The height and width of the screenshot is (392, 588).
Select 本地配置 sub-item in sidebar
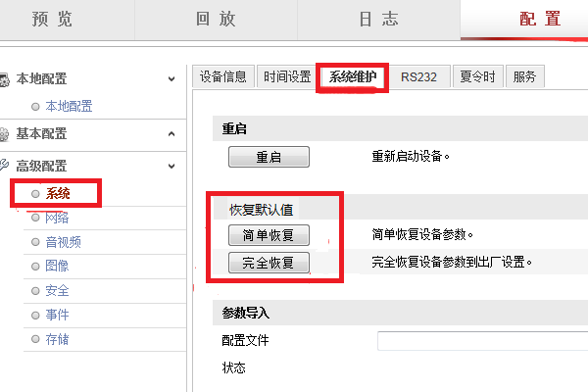tap(73, 106)
